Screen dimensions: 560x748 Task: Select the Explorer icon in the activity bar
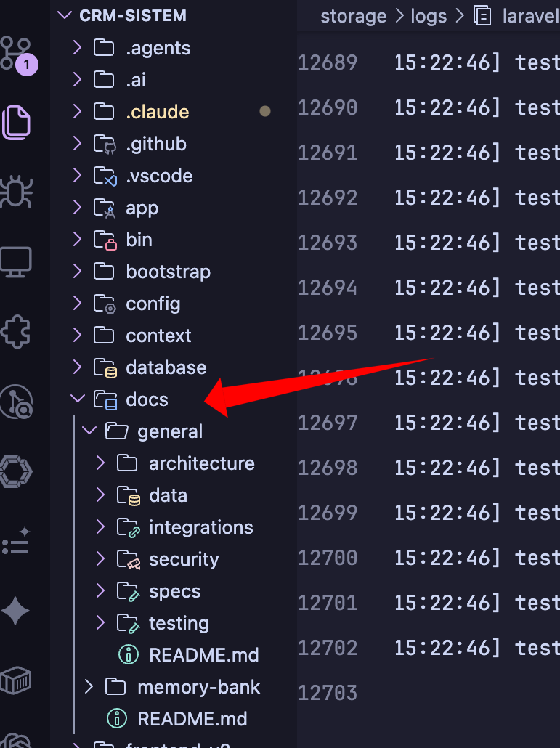16,123
